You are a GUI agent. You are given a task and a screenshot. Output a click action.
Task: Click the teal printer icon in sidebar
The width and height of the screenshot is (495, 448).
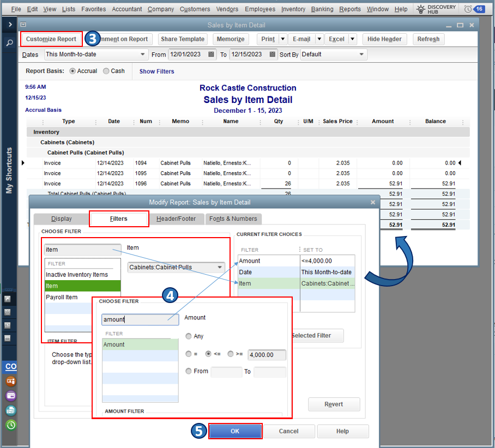click(x=10, y=410)
